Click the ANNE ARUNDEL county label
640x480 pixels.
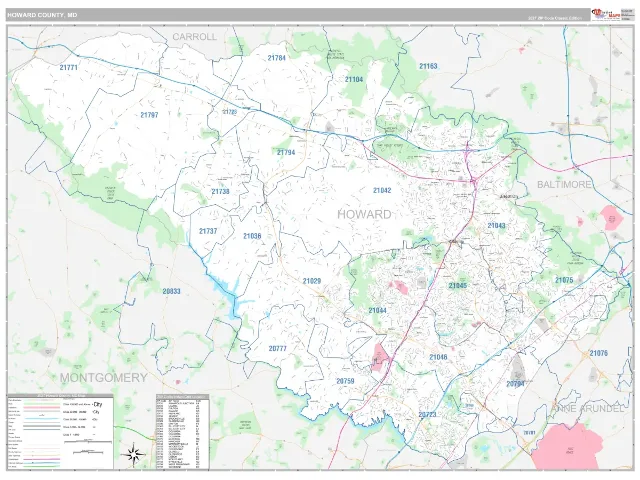point(587,409)
